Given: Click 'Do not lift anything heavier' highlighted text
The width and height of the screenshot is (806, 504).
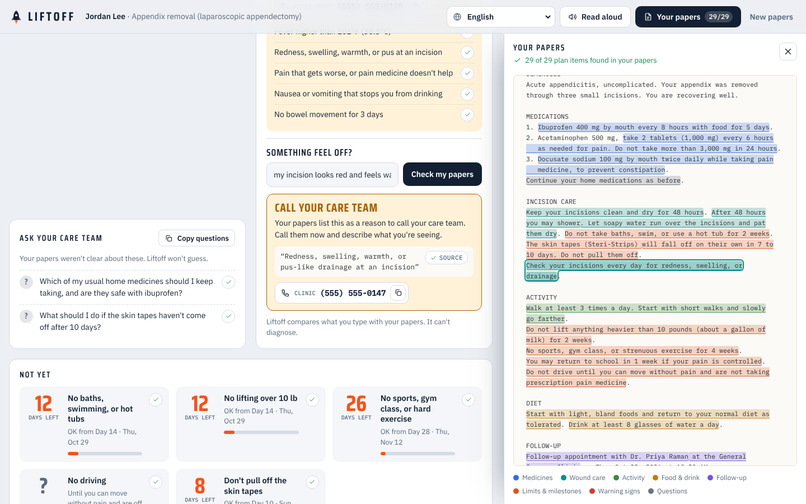Looking at the screenshot, I should pyautogui.click(x=646, y=334).
